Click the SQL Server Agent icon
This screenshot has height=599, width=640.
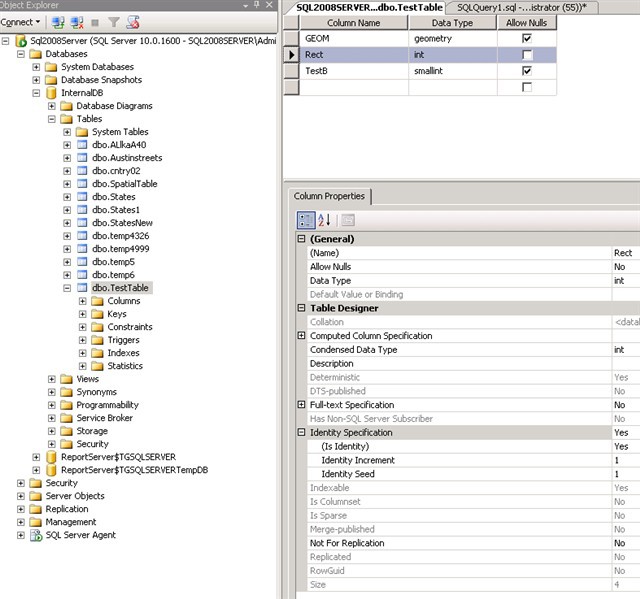pos(36,535)
